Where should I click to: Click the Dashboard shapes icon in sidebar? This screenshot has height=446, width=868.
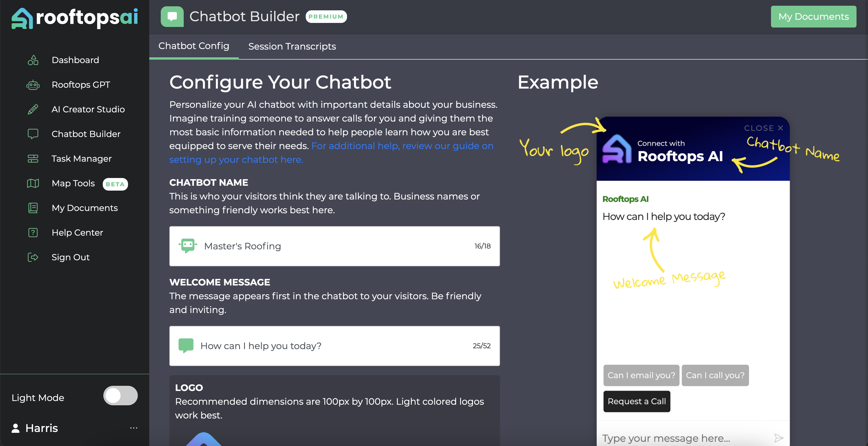click(x=33, y=60)
